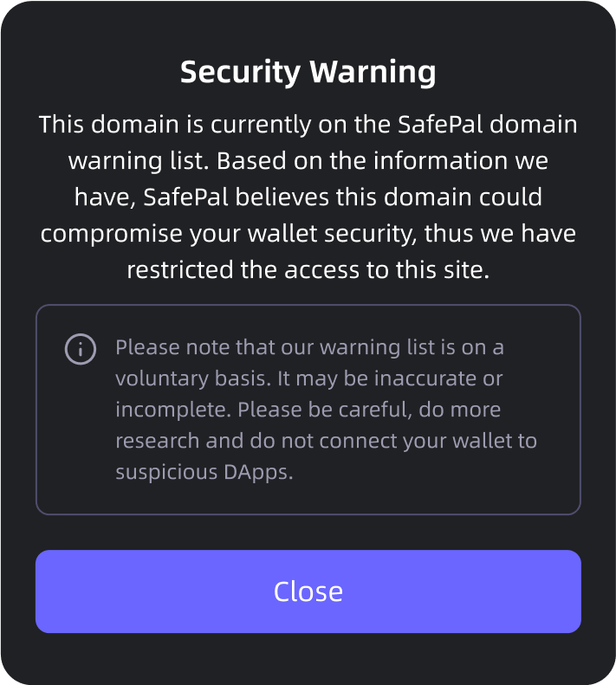Click the word "restricted" in the warning paragraph
This screenshot has width=616, height=685.
pos(180,269)
